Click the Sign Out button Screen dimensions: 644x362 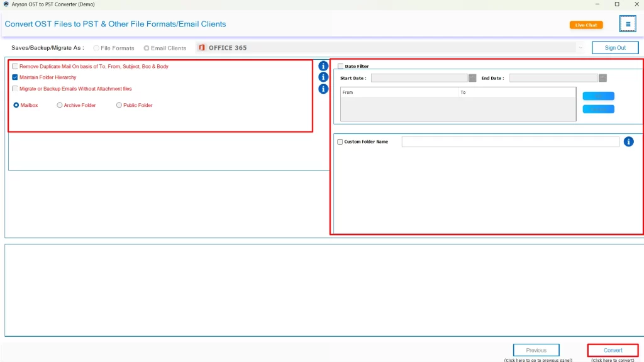click(615, 48)
